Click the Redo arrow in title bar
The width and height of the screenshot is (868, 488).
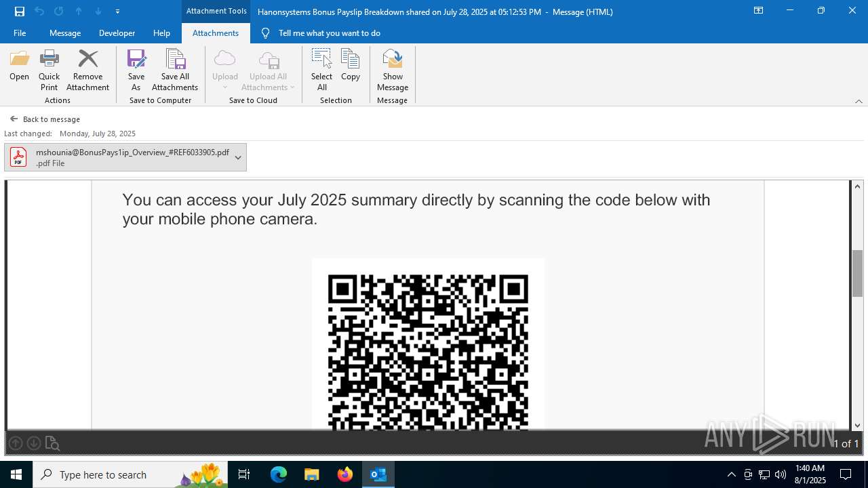click(59, 12)
